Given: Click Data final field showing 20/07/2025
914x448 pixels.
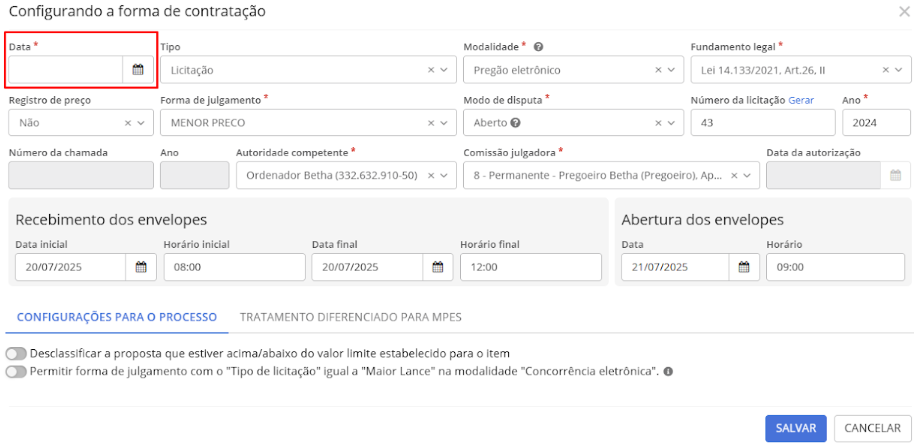Looking at the screenshot, I should (x=367, y=267).
